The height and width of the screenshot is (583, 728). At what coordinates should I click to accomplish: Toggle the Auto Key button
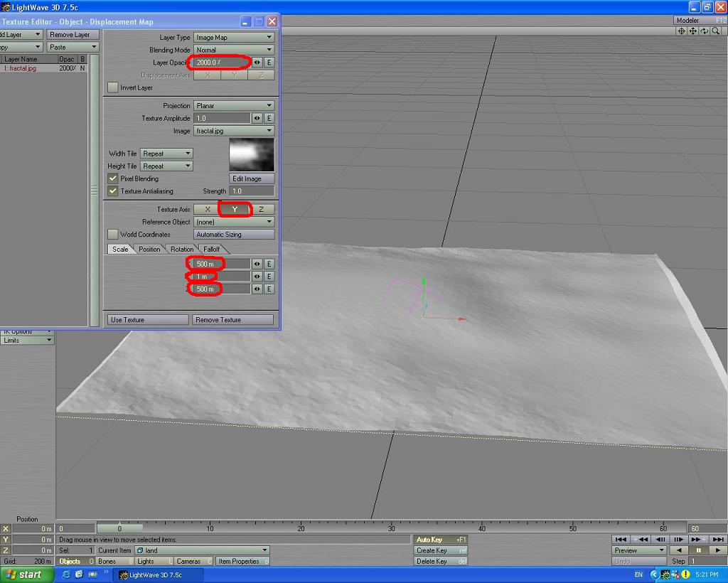[x=440, y=540]
